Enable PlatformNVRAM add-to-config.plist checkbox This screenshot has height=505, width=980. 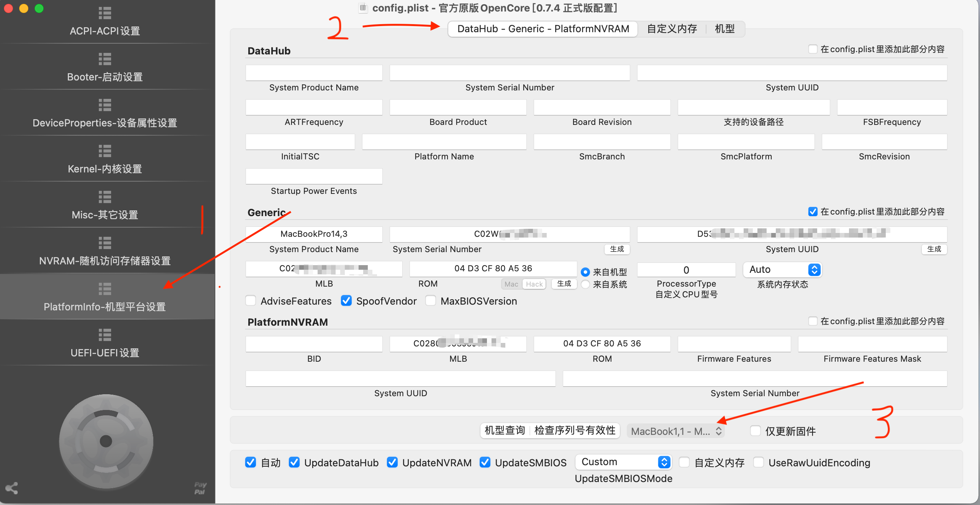point(813,321)
